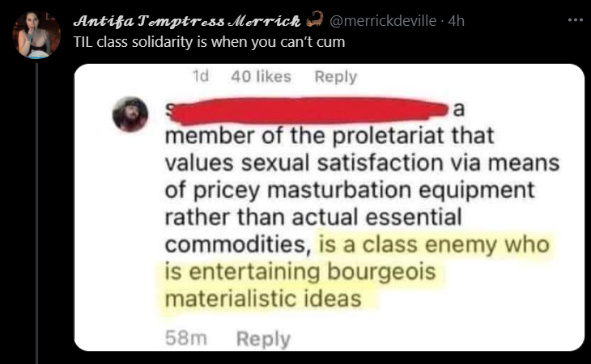Click highlighted words 'materialistic ideas'

(263, 298)
